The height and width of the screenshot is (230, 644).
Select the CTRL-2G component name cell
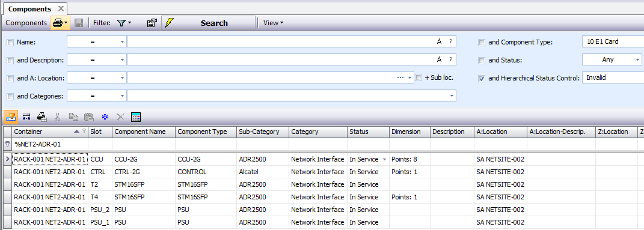[143, 172]
